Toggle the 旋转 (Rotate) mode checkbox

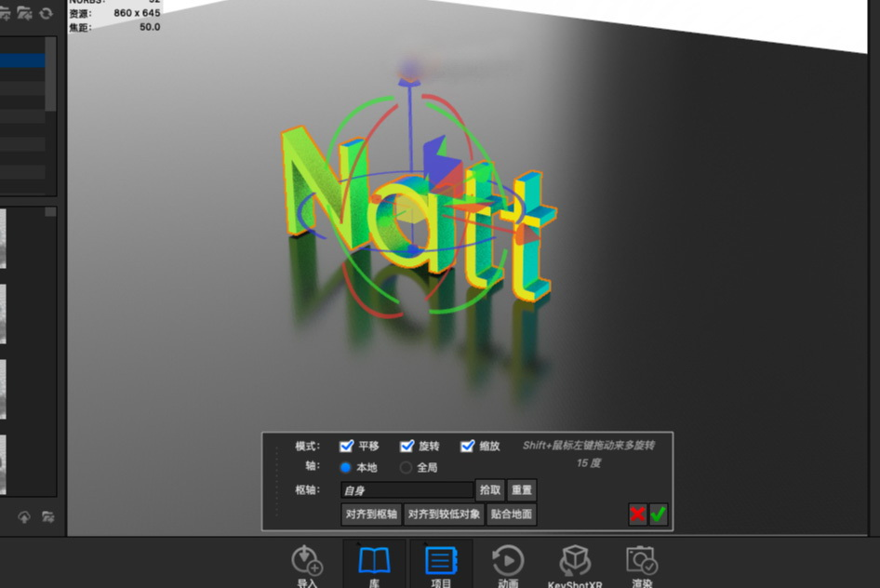click(407, 446)
